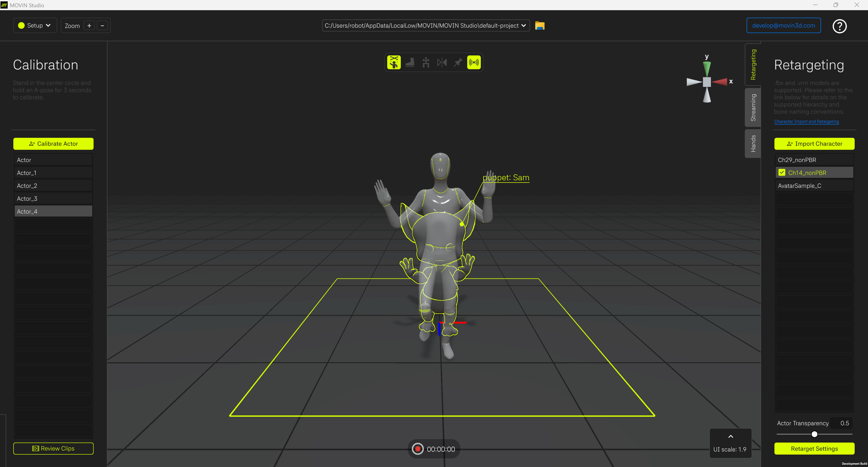This screenshot has height=467, width=868.
Task: Open the help question mark icon
Action: click(x=839, y=26)
